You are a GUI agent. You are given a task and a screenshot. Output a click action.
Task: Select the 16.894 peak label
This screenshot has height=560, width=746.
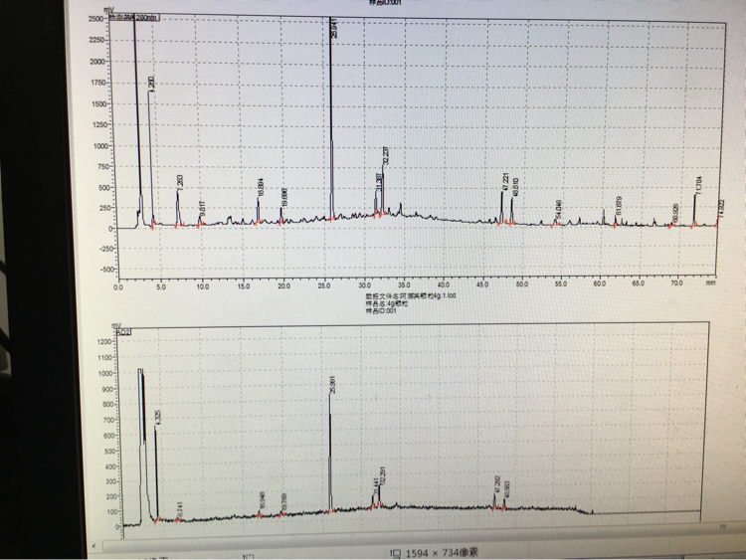click(x=261, y=187)
